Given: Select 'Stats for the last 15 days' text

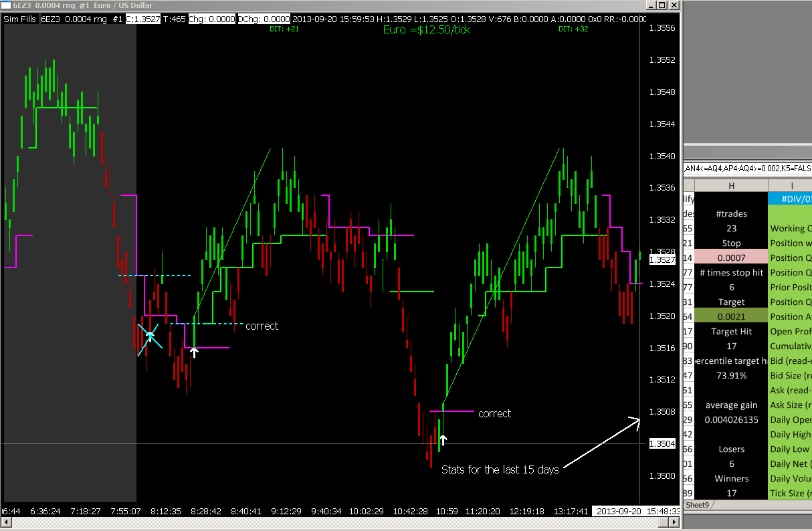Looking at the screenshot, I should [500, 469].
